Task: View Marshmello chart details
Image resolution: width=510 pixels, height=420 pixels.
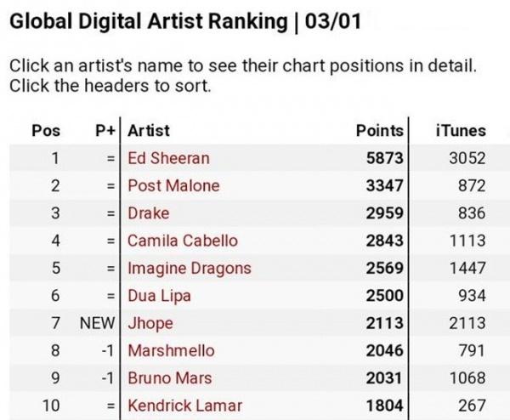Action: coord(171,350)
